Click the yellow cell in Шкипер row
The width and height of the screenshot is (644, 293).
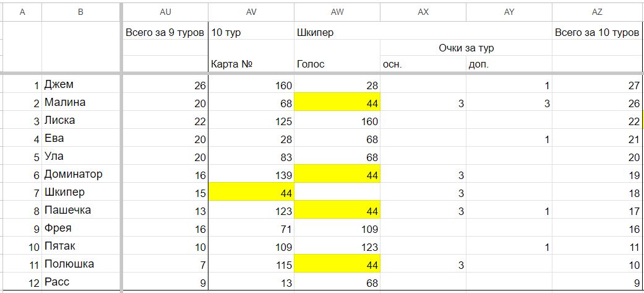(x=251, y=192)
